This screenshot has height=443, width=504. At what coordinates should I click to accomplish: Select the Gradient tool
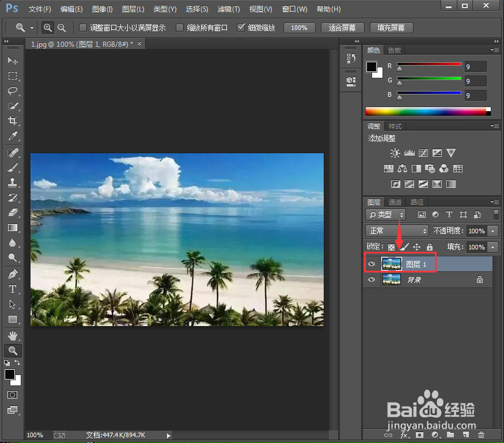click(13, 228)
